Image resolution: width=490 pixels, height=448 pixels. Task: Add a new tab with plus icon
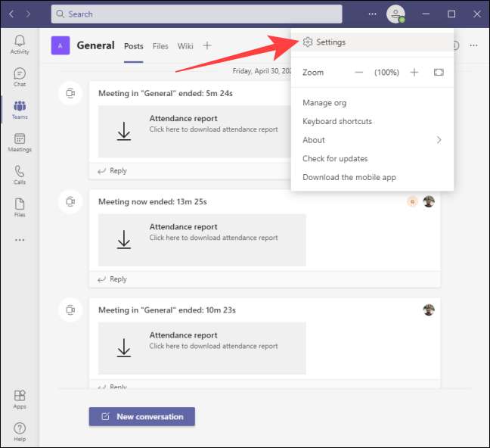pyautogui.click(x=207, y=45)
